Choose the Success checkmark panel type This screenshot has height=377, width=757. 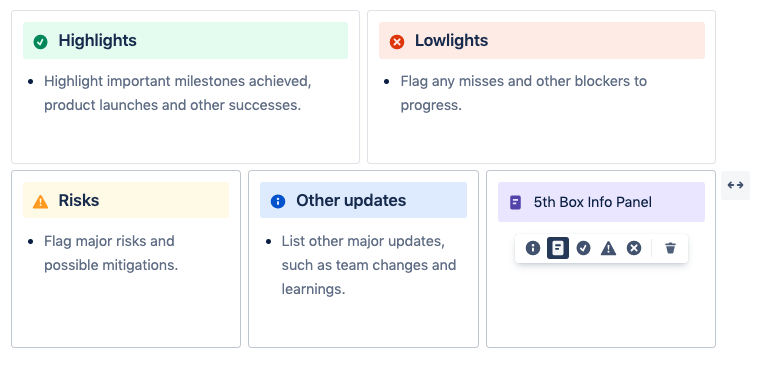tap(583, 248)
